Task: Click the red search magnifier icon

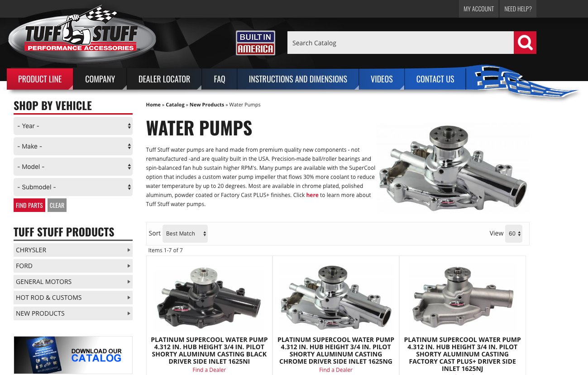Action: [525, 43]
